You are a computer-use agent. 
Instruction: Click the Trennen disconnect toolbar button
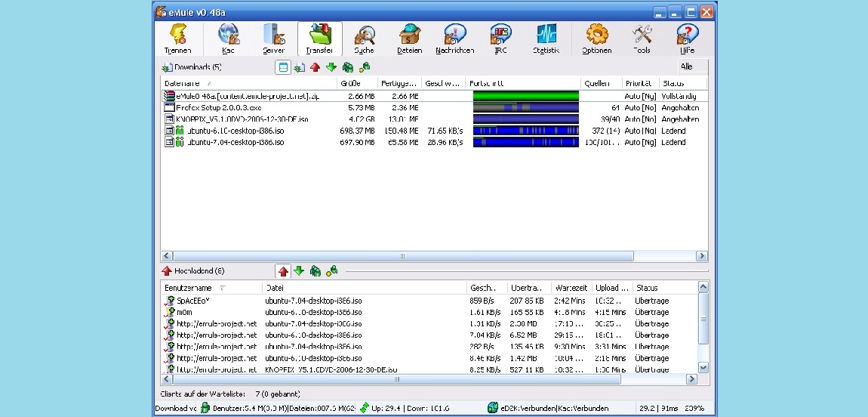pyautogui.click(x=177, y=39)
